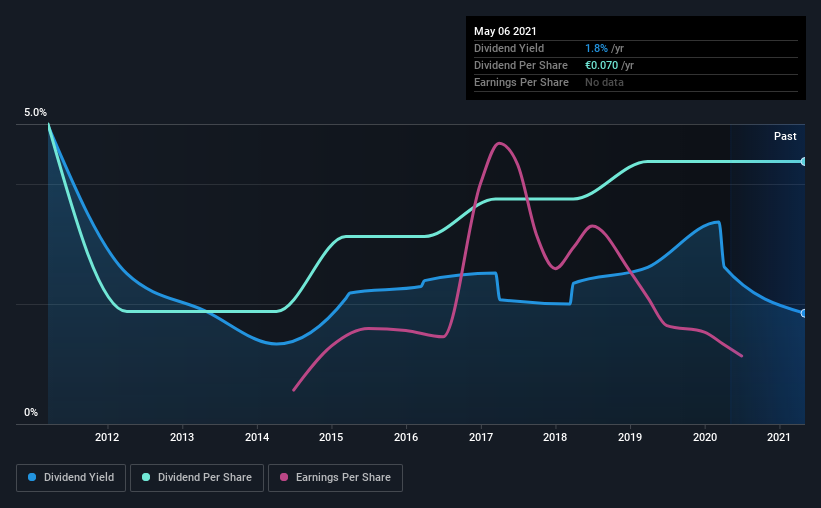Toggle the Earnings Per Share legend button
821x508 pixels.
pyautogui.click(x=335, y=478)
